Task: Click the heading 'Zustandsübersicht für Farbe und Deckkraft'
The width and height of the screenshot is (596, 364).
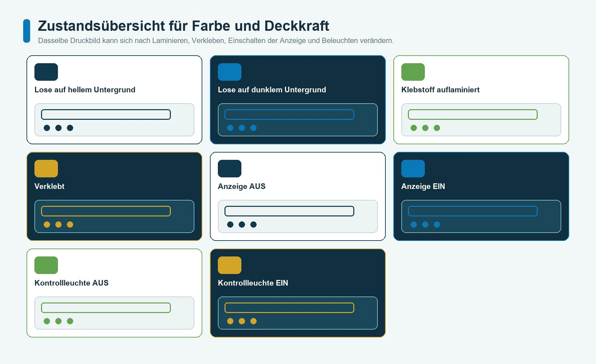Action: pos(183,26)
